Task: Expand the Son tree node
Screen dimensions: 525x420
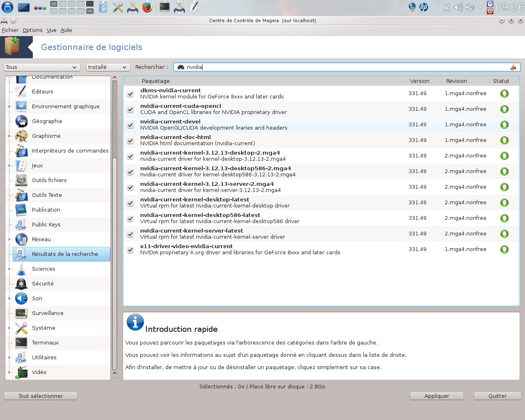Action: 9,298
